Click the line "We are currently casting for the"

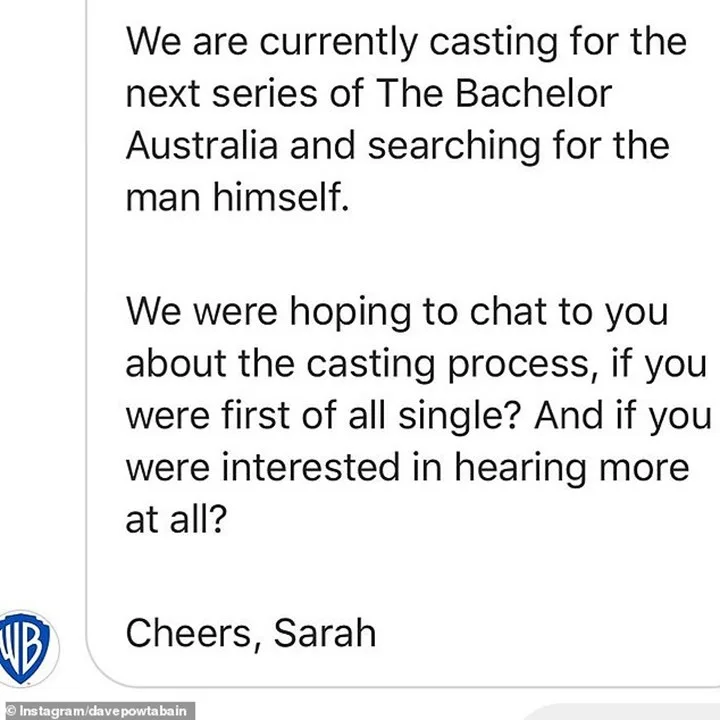coord(406,41)
